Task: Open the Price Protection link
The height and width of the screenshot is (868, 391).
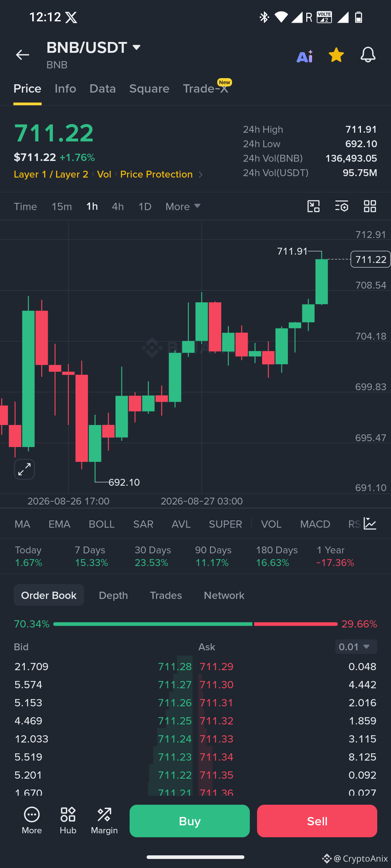Action: 156,174
